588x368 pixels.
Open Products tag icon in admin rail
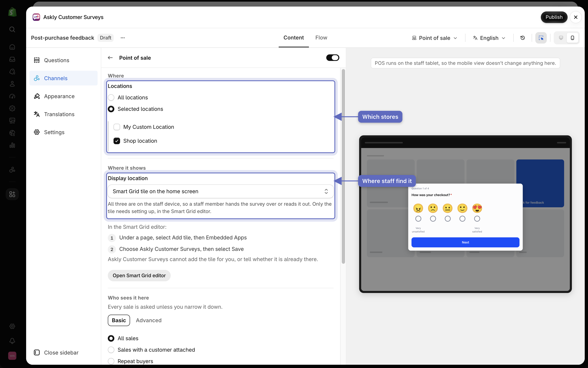point(12,72)
